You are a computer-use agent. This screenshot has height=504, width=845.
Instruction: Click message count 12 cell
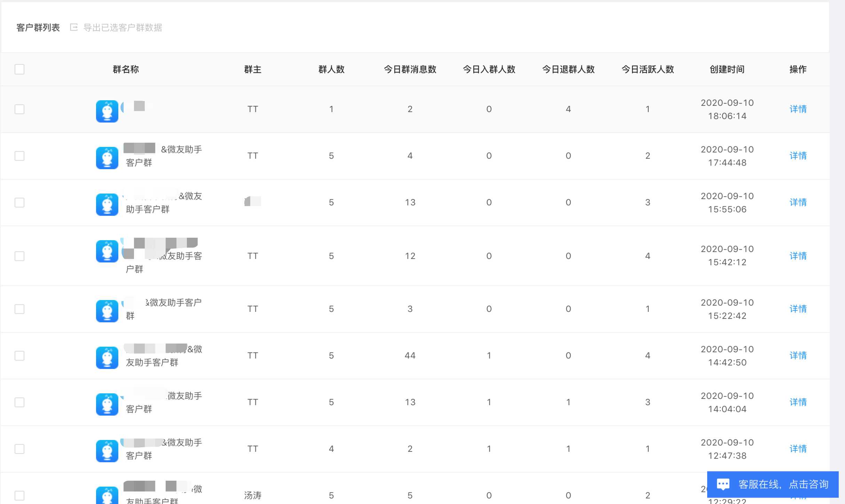pyautogui.click(x=410, y=256)
